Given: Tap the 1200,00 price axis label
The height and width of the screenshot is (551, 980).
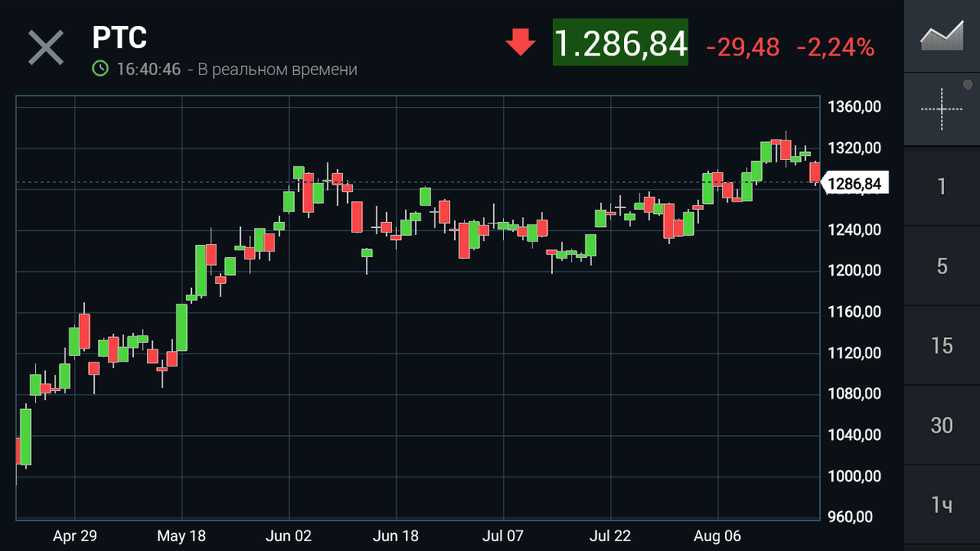Looking at the screenshot, I should point(853,271).
